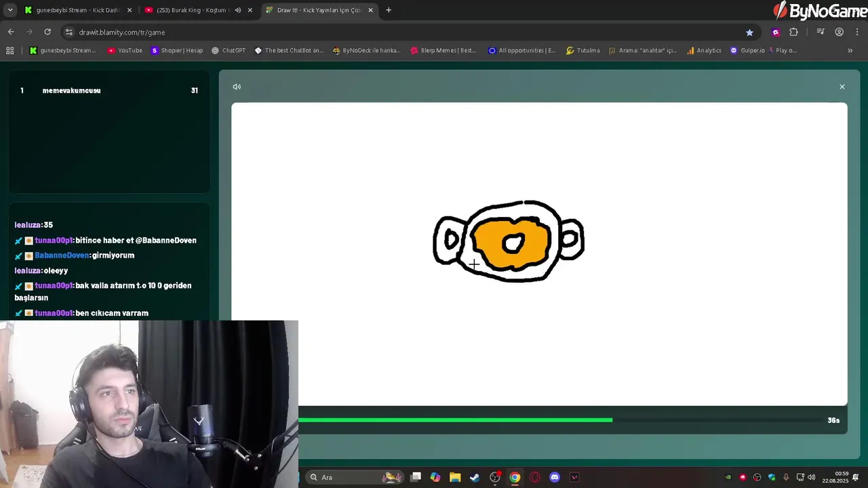
Task: Select the Draw It! Kick tab
Action: (x=319, y=10)
